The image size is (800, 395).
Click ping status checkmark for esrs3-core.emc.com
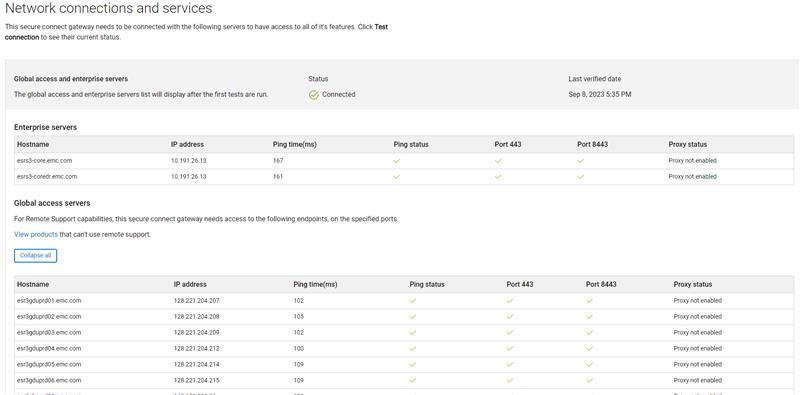[397, 161]
